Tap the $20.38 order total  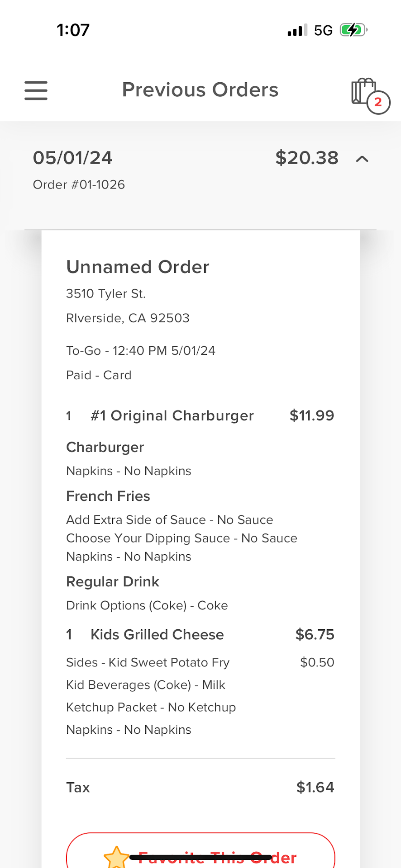coord(306,158)
